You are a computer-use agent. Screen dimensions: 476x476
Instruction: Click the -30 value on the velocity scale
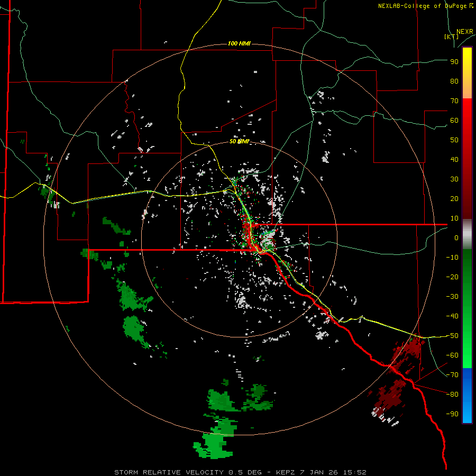click(452, 297)
